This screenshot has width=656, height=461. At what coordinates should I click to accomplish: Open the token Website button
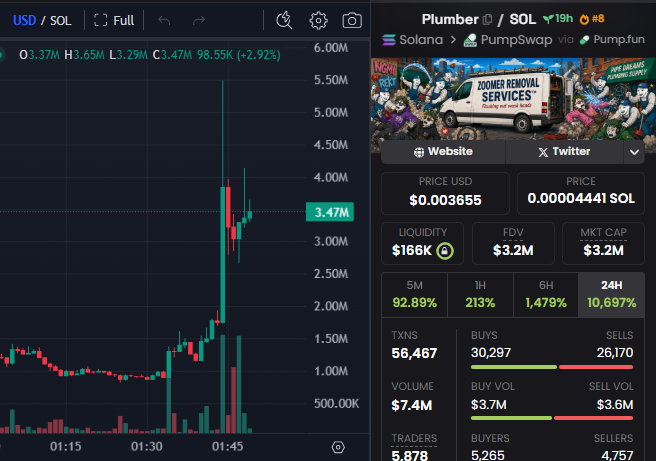(443, 151)
